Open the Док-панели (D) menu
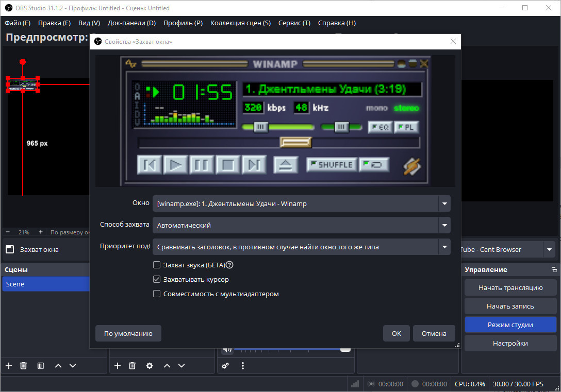The height and width of the screenshot is (392, 561). tap(131, 23)
